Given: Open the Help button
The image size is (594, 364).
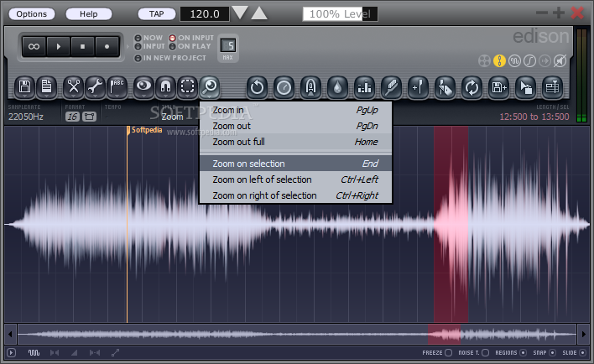Looking at the screenshot, I should pyautogui.click(x=89, y=14).
